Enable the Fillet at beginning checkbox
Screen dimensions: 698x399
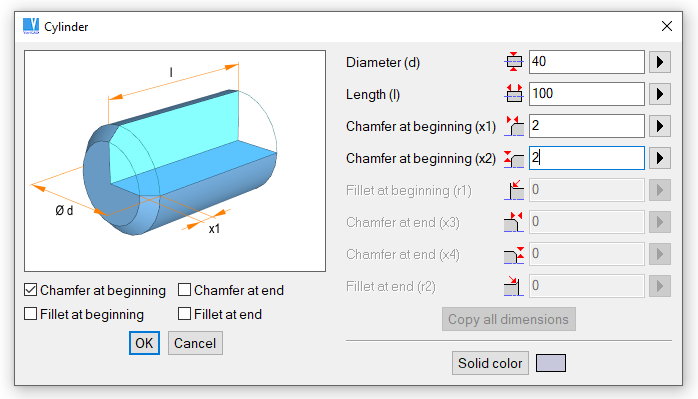(31, 314)
